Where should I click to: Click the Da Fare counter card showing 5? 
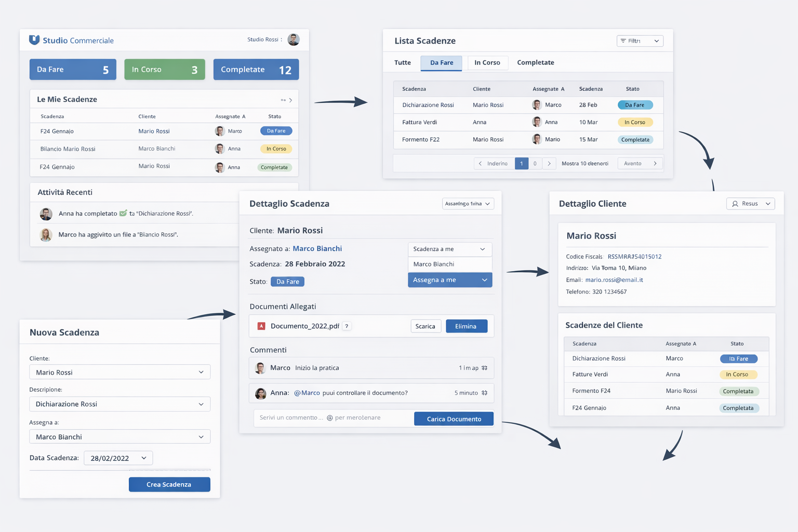coord(73,70)
